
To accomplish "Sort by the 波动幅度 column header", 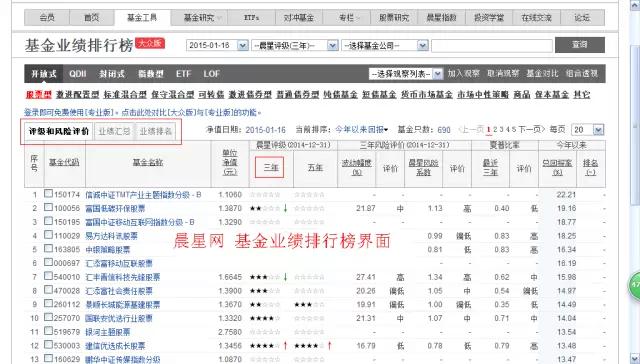I will 356,167.
